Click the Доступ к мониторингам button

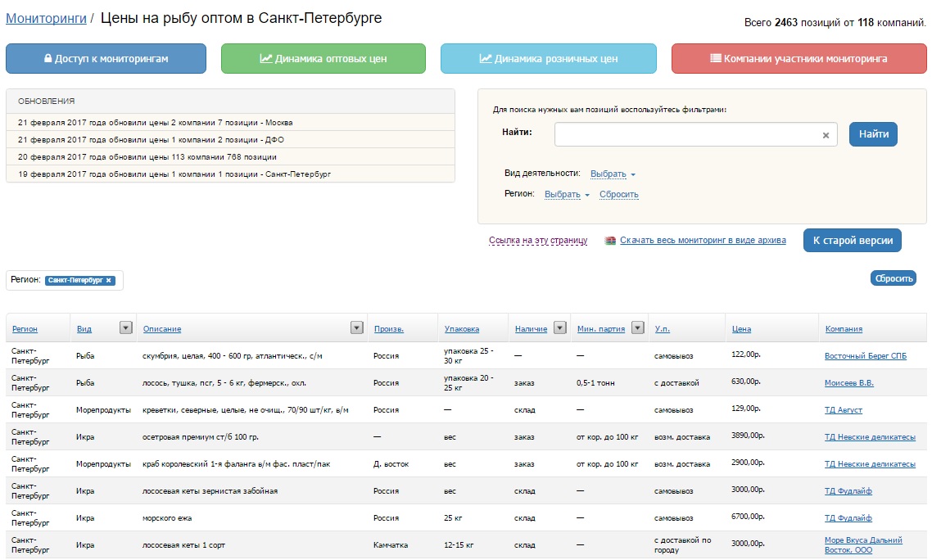106,59
